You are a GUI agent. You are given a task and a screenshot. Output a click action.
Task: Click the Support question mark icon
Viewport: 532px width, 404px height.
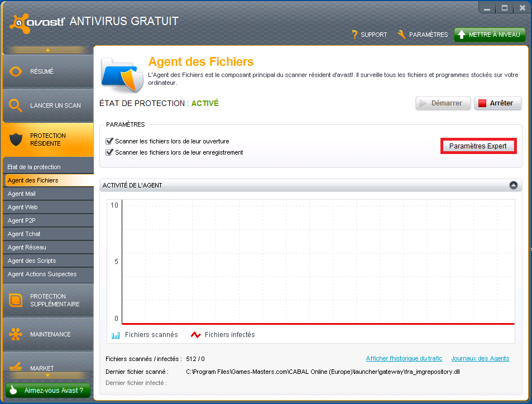coord(354,34)
